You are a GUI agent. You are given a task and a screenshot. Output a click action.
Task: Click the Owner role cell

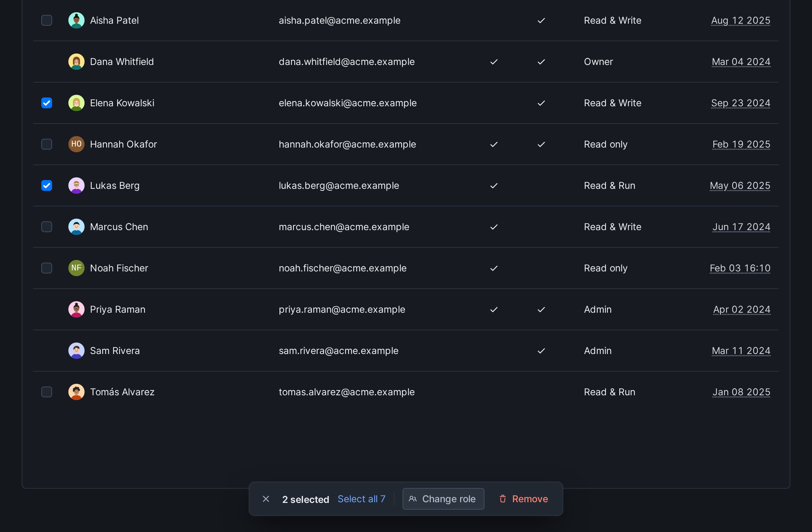point(599,62)
